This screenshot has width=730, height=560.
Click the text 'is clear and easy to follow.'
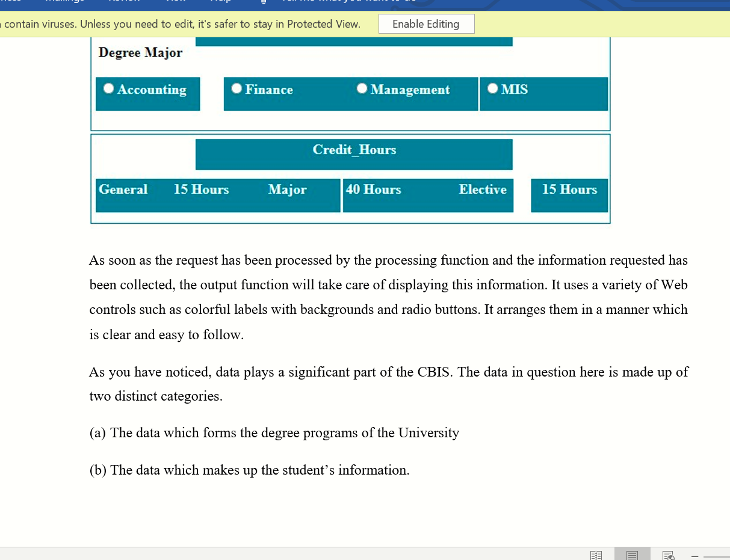(167, 335)
